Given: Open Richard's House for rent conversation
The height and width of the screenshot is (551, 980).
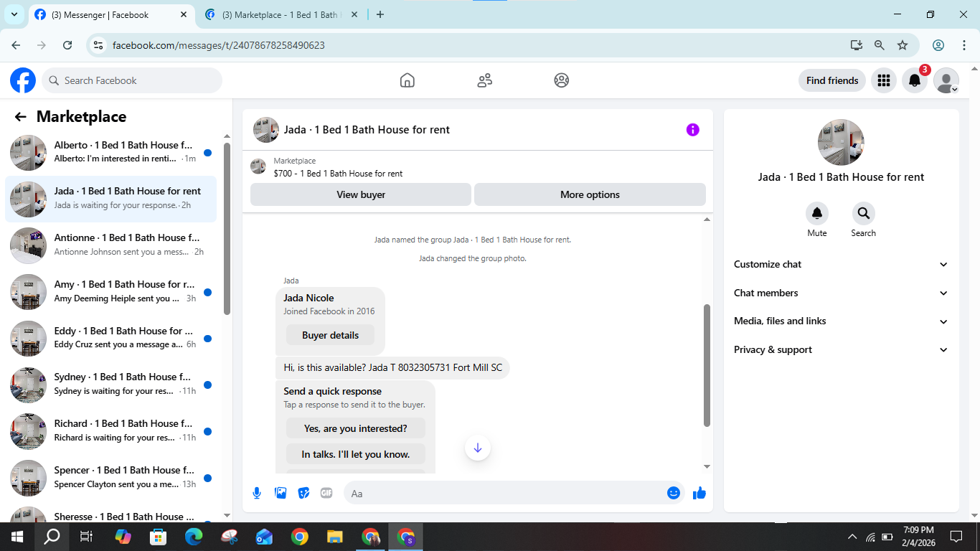Looking at the screenshot, I should pyautogui.click(x=111, y=430).
